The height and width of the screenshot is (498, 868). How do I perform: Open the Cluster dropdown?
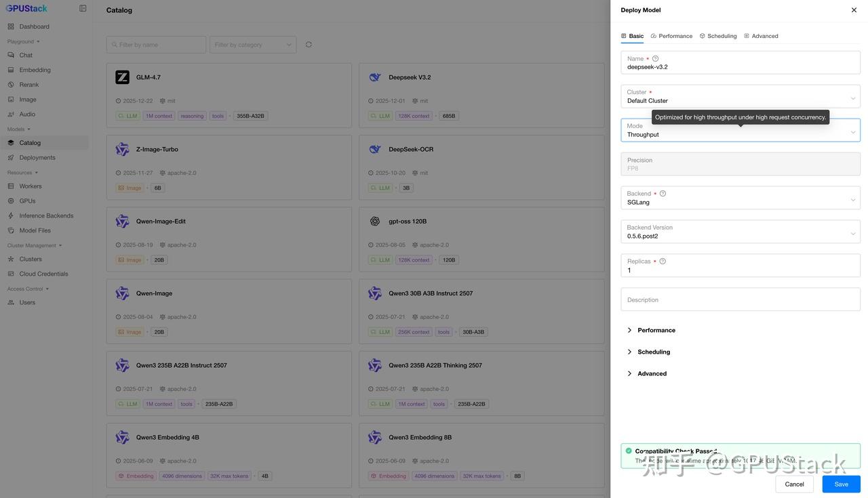[741, 96]
